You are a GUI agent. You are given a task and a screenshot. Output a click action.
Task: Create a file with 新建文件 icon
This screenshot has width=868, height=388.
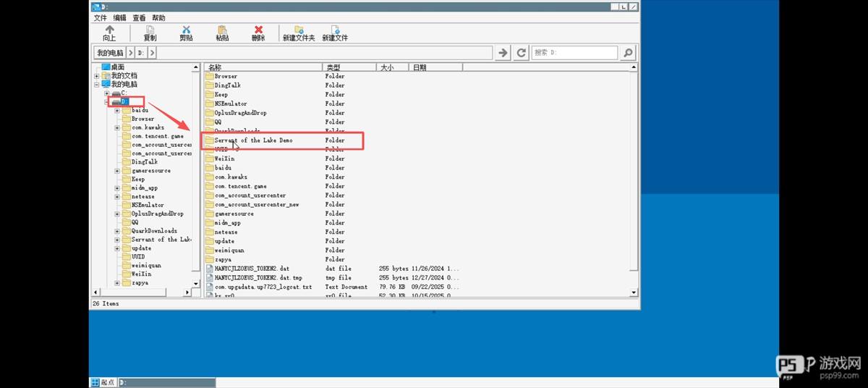[335, 33]
